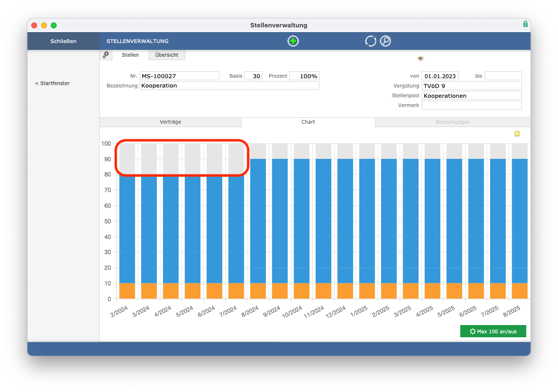Click the Basis field with 30
The height and width of the screenshot is (392, 558).
click(x=254, y=76)
